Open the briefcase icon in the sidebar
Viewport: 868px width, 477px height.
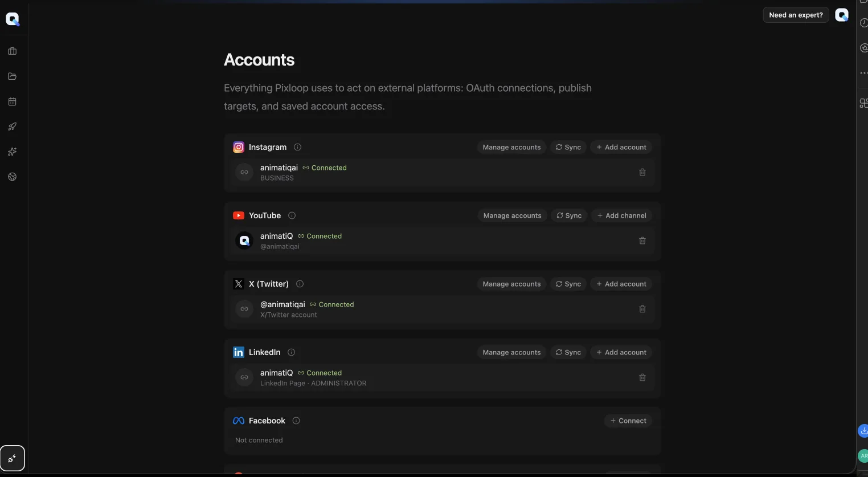coord(13,51)
